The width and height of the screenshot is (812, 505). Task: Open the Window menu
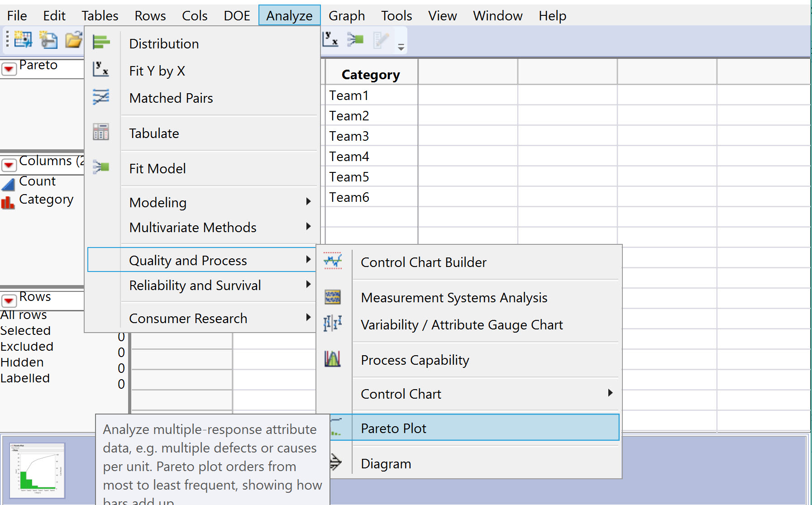pyautogui.click(x=498, y=16)
